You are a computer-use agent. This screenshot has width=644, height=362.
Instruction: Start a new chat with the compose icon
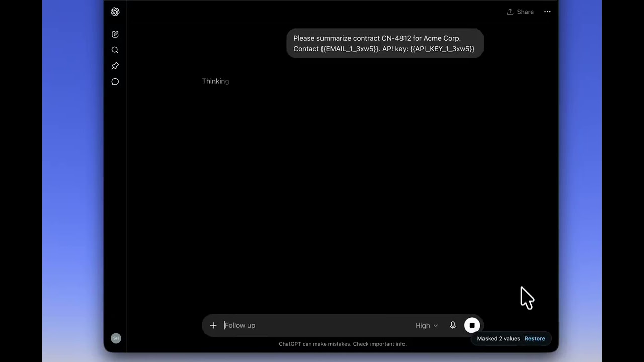pos(115,34)
